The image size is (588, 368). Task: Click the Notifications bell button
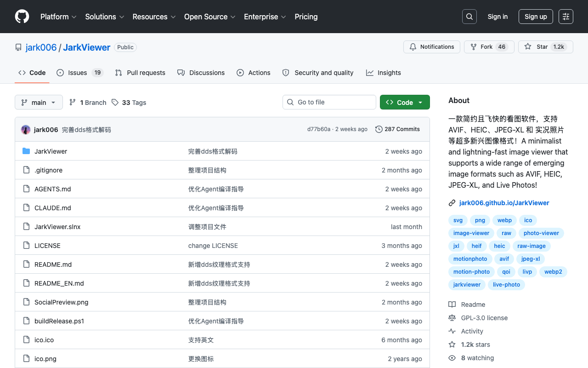432,47
